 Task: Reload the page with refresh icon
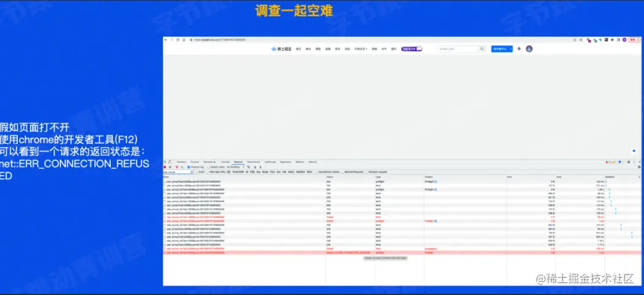click(178, 40)
